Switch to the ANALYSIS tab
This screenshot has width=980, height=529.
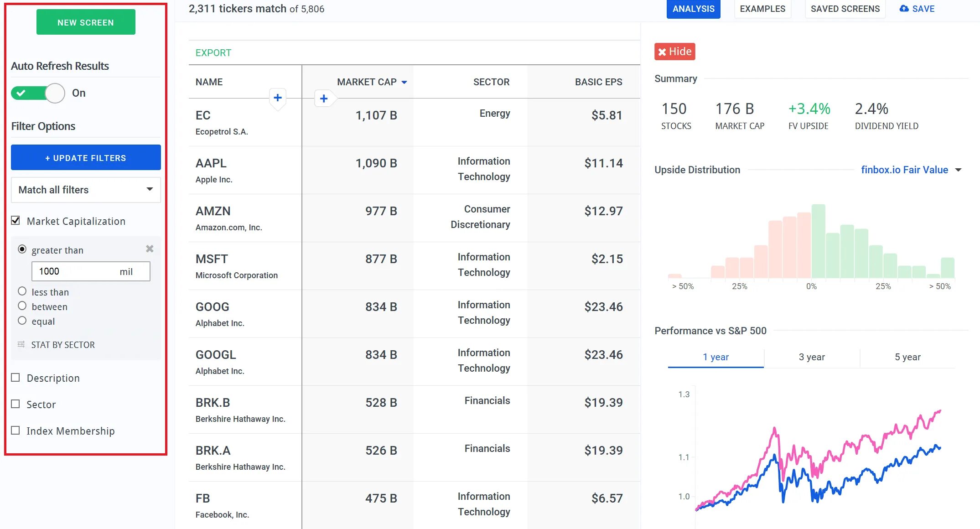693,9
